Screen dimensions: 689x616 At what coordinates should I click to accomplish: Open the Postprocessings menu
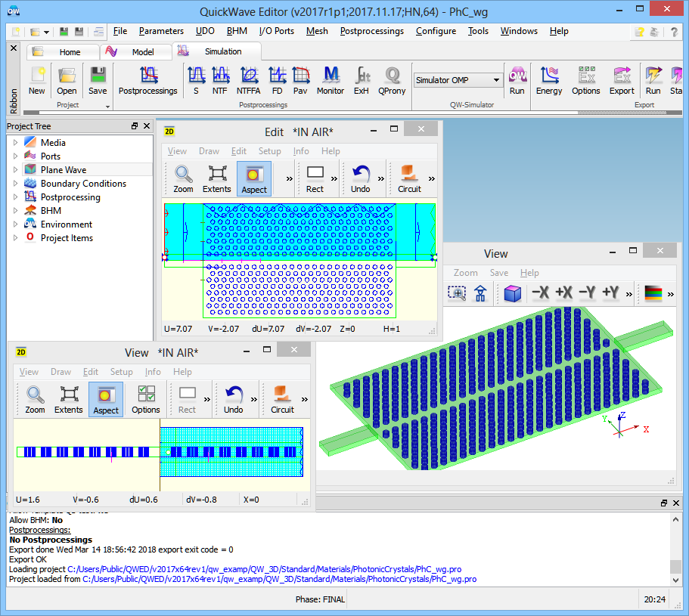371,31
